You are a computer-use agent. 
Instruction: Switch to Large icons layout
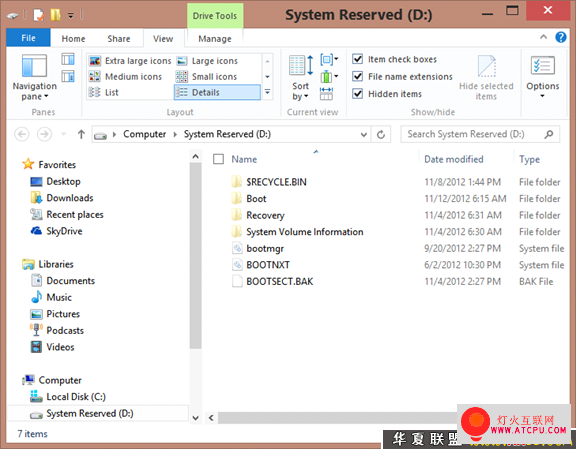[x=208, y=61]
